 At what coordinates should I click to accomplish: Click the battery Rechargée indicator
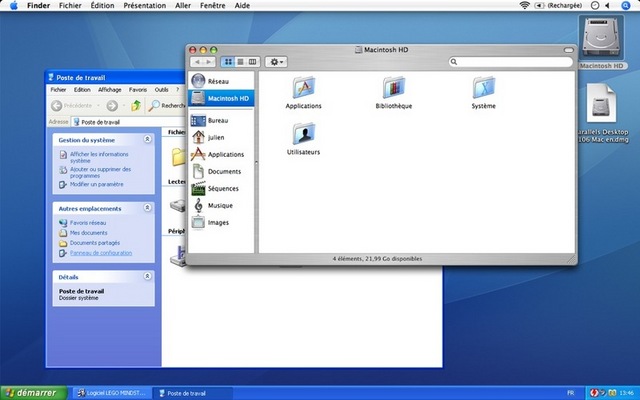[558, 5]
